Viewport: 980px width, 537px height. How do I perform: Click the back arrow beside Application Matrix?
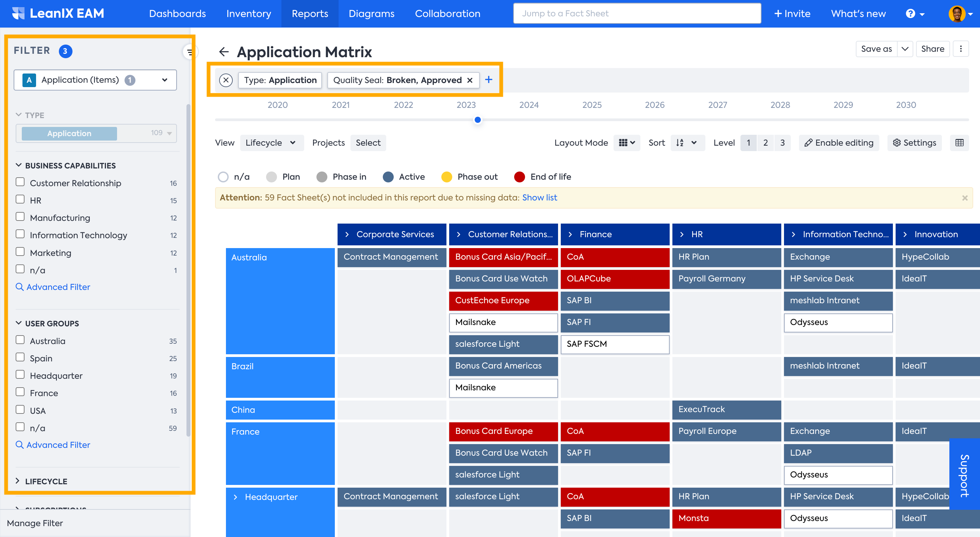point(224,52)
